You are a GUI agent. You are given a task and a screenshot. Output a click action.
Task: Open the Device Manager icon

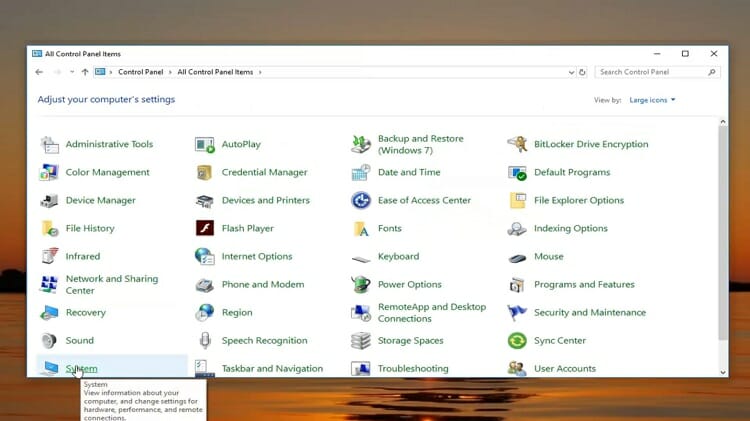point(50,200)
